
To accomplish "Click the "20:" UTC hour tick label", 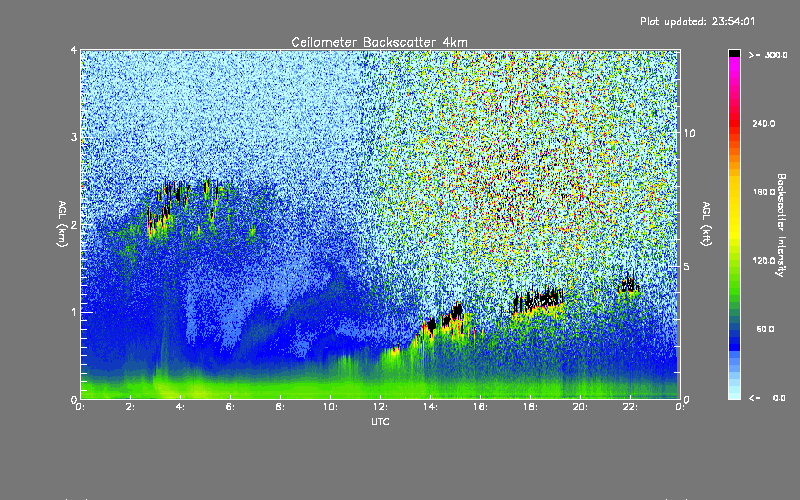I will pos(580,407).
